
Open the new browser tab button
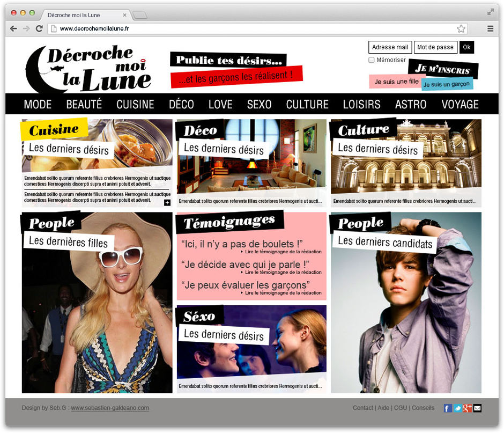(x=139, y=14)
